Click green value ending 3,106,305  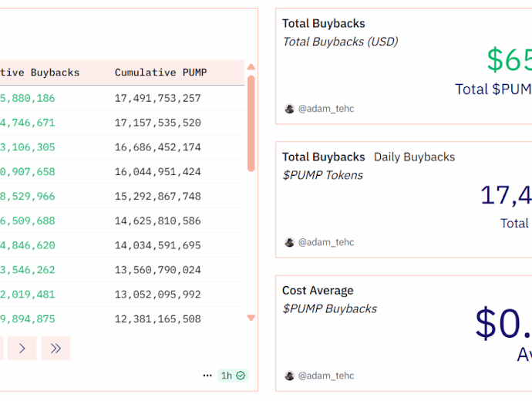[x=28, y=147]
